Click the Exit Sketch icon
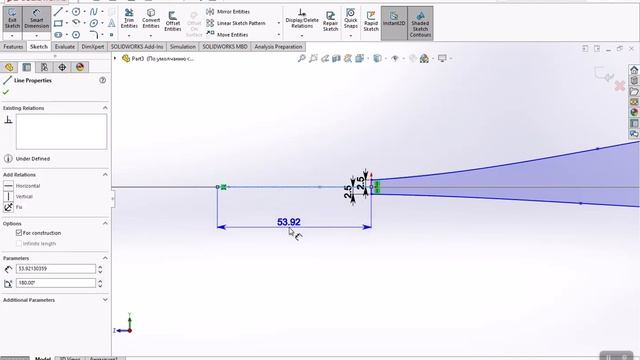Image resolution: width=640 pixels, height=360 pixels. click(12, 19)
